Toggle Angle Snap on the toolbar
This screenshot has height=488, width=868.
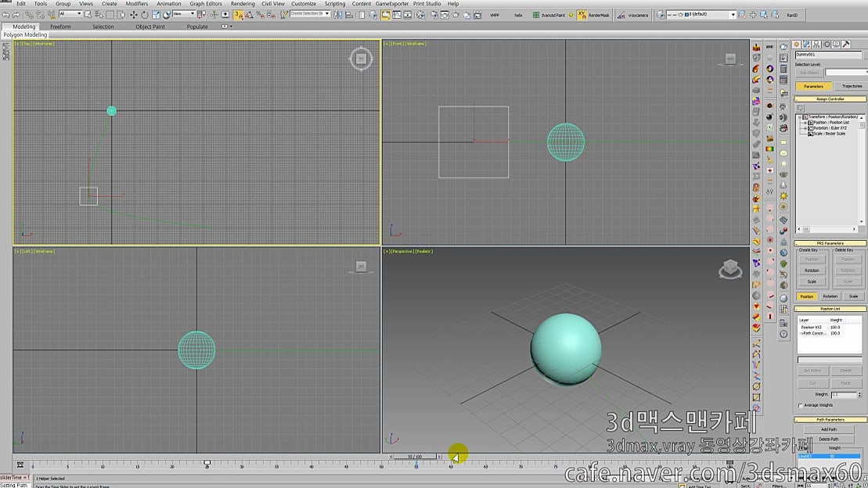click(x=250, y=13)
